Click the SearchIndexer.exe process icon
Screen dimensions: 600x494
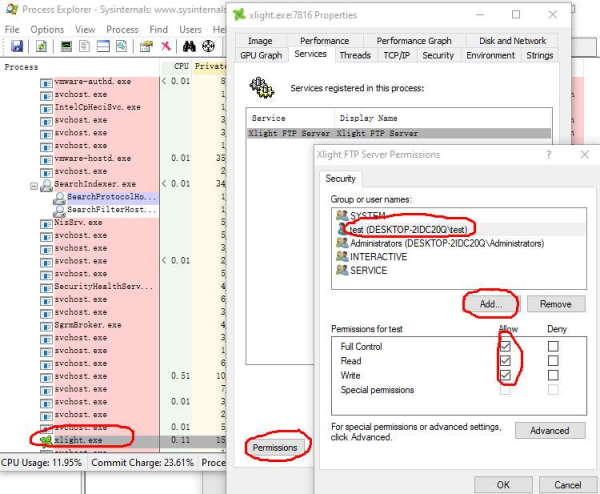click(46, 185)
